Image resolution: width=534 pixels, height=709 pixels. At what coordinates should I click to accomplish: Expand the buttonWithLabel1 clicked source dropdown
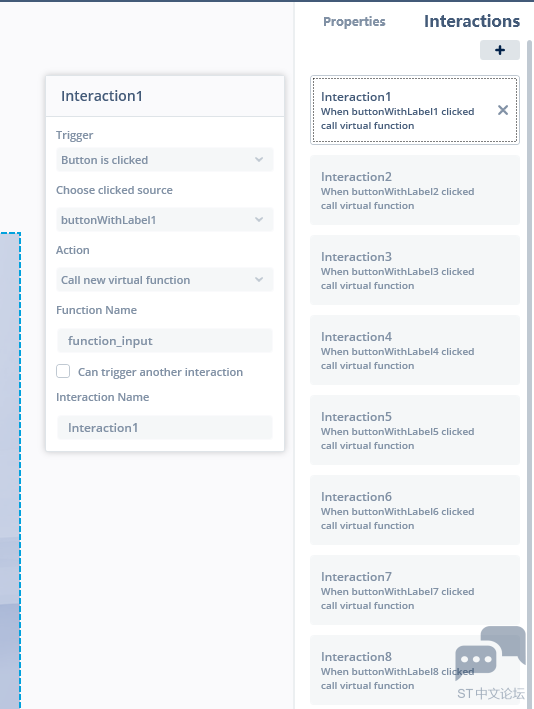click(x=165, y=220)
